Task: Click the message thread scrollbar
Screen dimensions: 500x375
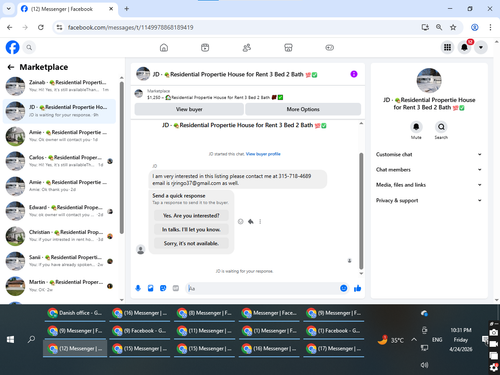Action: coord(361,211)
